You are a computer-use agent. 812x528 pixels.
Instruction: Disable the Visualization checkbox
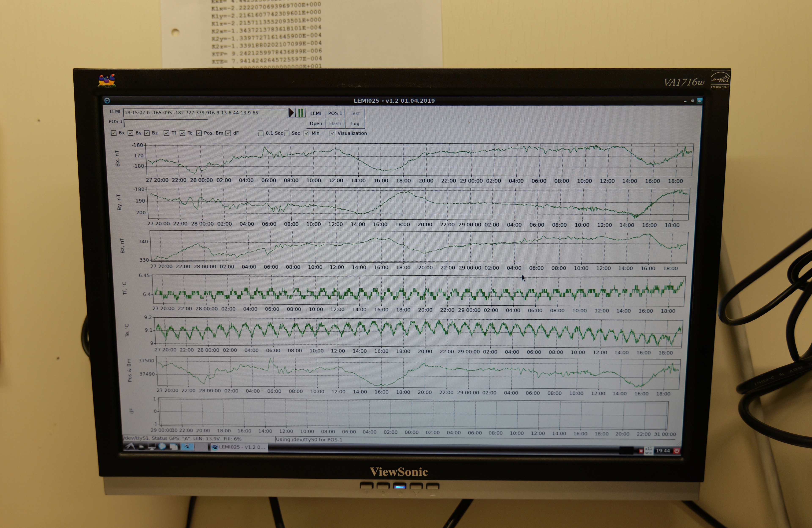pyautogui.click(x=332, y=133)
